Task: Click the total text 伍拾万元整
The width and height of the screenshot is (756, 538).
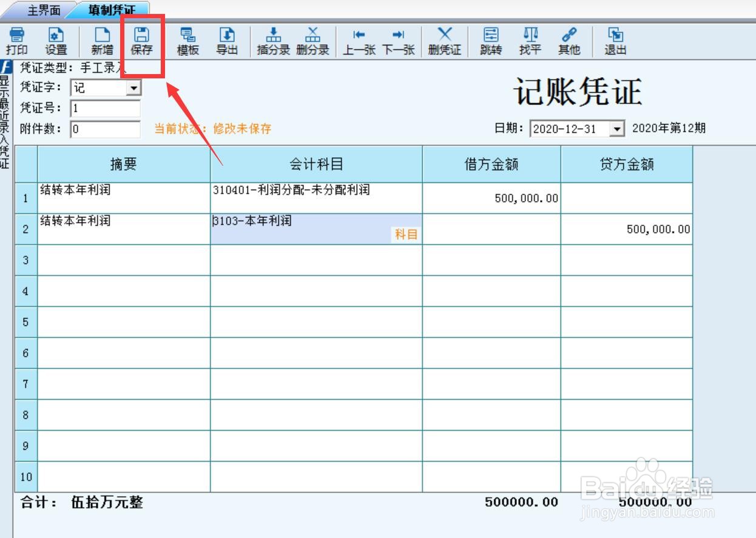Action: point(107,502)
